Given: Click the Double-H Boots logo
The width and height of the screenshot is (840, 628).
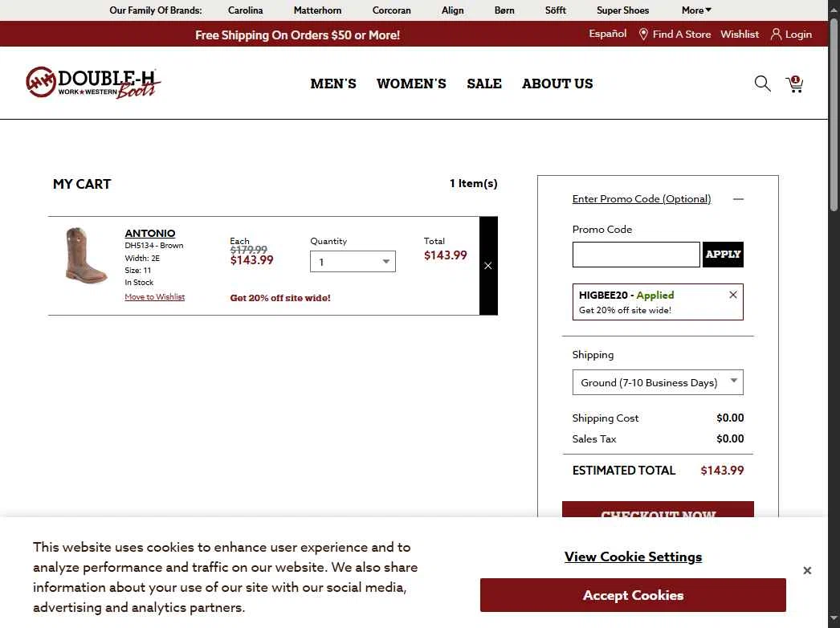Looking at the screenshot, I should [93, 83].
